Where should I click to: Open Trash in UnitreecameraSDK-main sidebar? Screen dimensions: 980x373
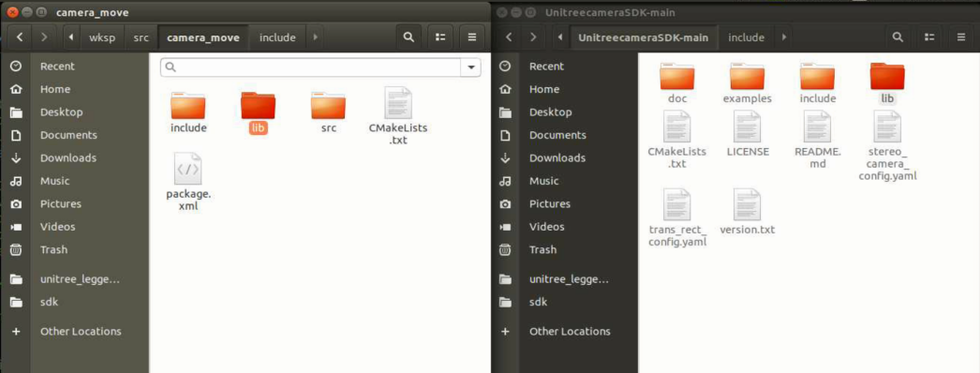tap(564, 250)
